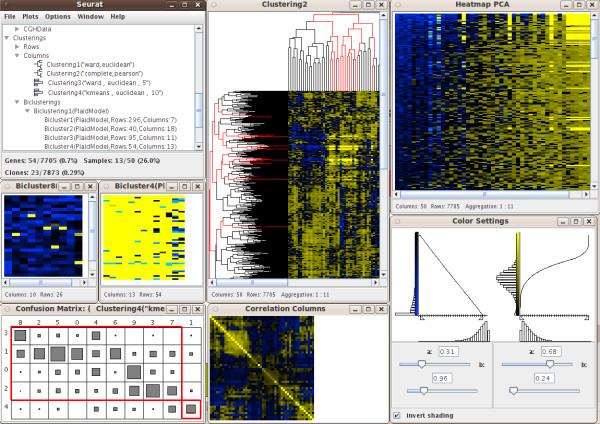600x424 pixels.
Task: Click Clustering2 horizontal scrollbar right arrow
Action: click(375, 282)
